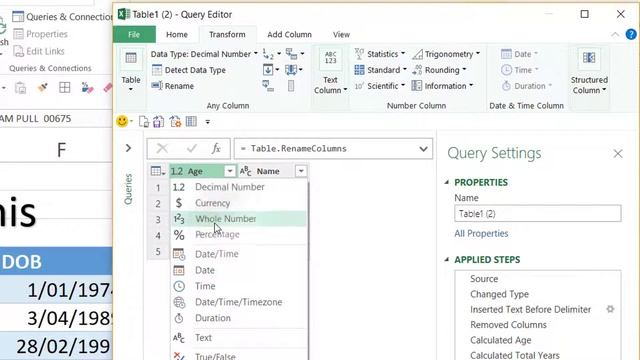Open the Date column menu

coord(519,54)
